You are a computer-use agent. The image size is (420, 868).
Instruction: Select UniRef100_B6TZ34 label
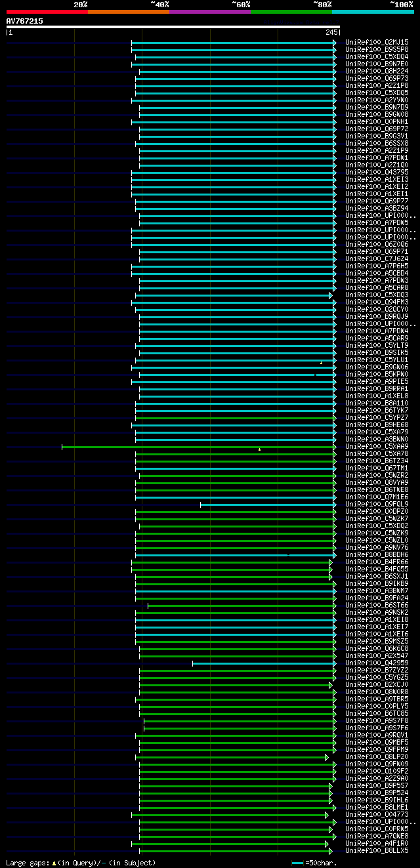[377, 461]
